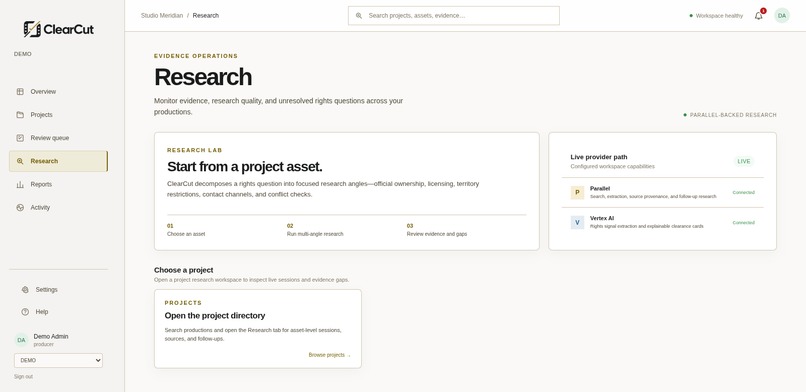The width and height of the screenshot is (806, 392).
Task: Open Reports from the sidebar
Action: [59, 184]
